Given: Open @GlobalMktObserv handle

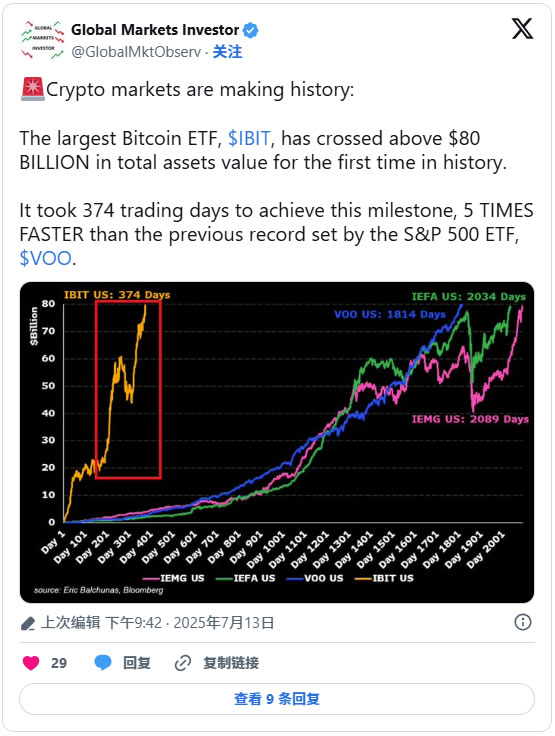Looking at the screenshot, I should (136, 52).
